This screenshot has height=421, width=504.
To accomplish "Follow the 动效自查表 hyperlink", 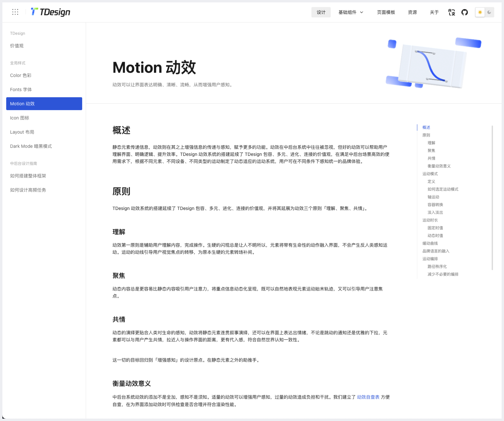I will [368, 397].
